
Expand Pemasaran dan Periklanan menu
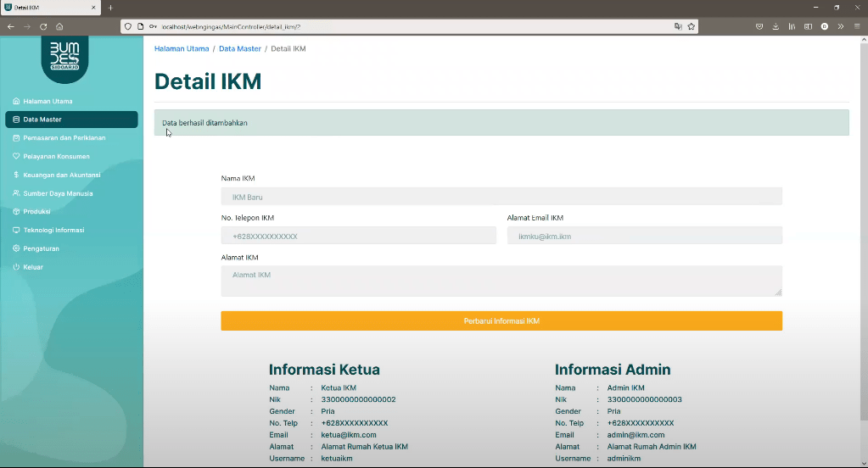pos(64,137)
